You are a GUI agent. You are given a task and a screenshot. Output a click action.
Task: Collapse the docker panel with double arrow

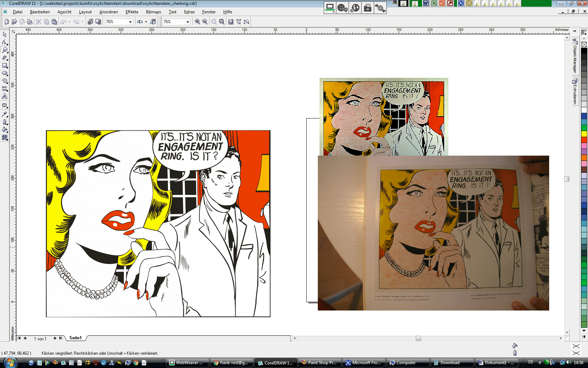point(575,31)
